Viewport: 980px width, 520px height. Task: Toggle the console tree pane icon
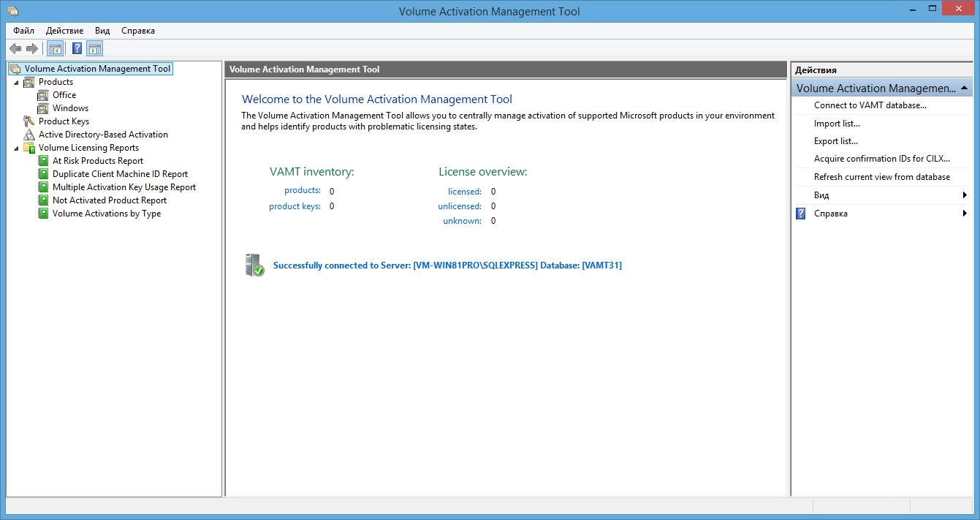[x=55, y=49]
